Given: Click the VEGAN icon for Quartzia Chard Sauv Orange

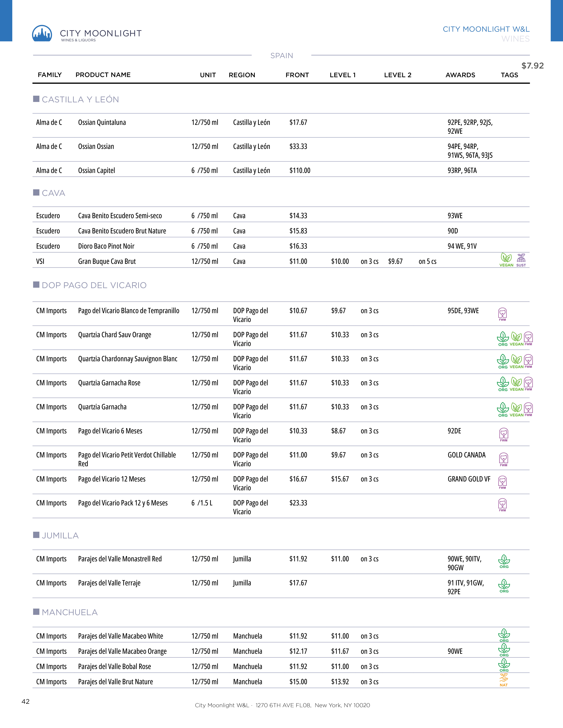Looking at the screenshot, I should [x=517, y=339].
